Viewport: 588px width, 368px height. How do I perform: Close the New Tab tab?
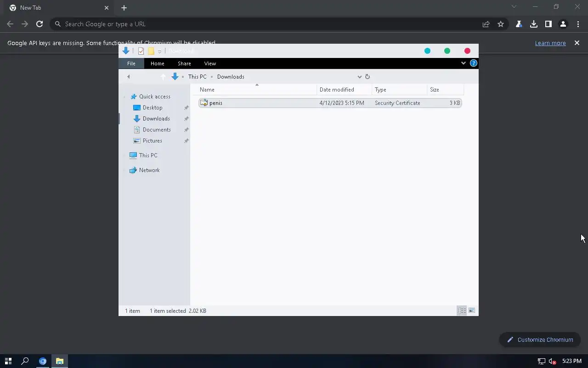(x=107, y=8)
